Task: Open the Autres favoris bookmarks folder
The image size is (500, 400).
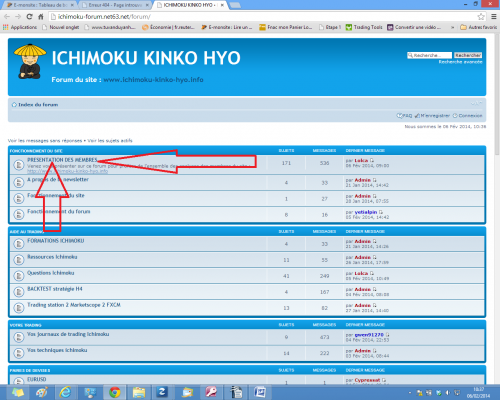Action: (x=479, y=27)
